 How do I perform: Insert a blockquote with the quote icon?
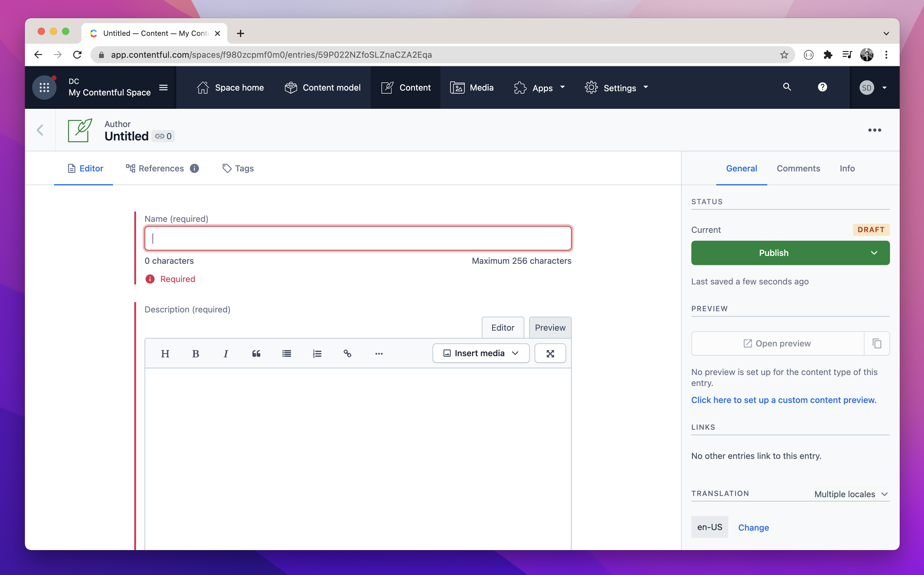[x=256, y=354]
